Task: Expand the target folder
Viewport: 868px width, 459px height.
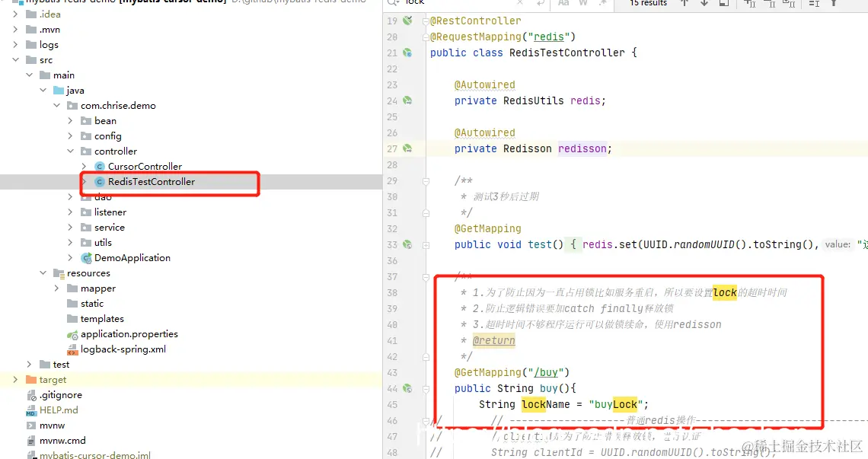Action: [x=15, y=379]
